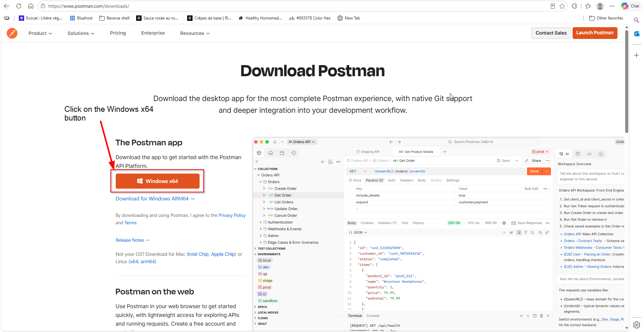Open the browser home page icon
Screen dimensions: 644x332
(x=31, y=6)
